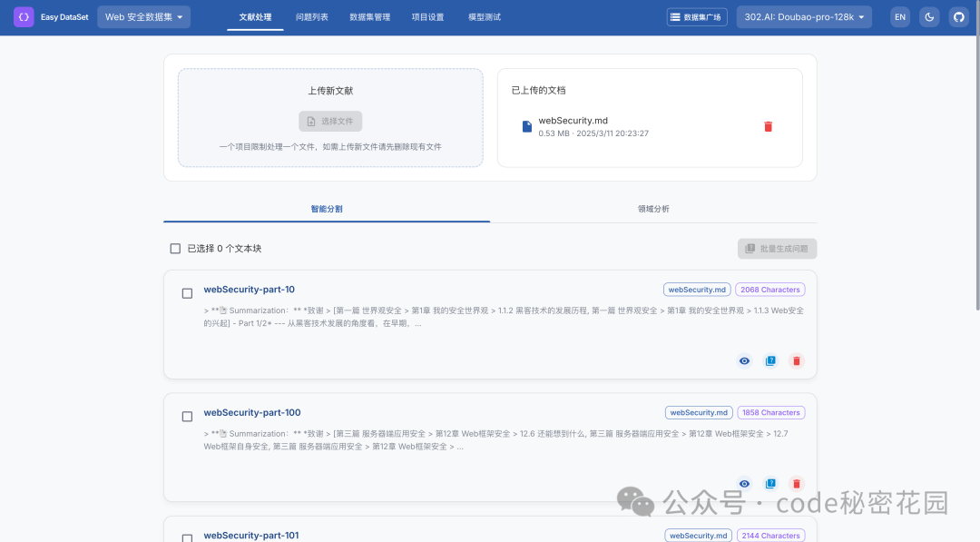The width and height of the screenshot is (980, 542).
Task: Click the webSecurity.md document file icon
Action: (527, 126)
